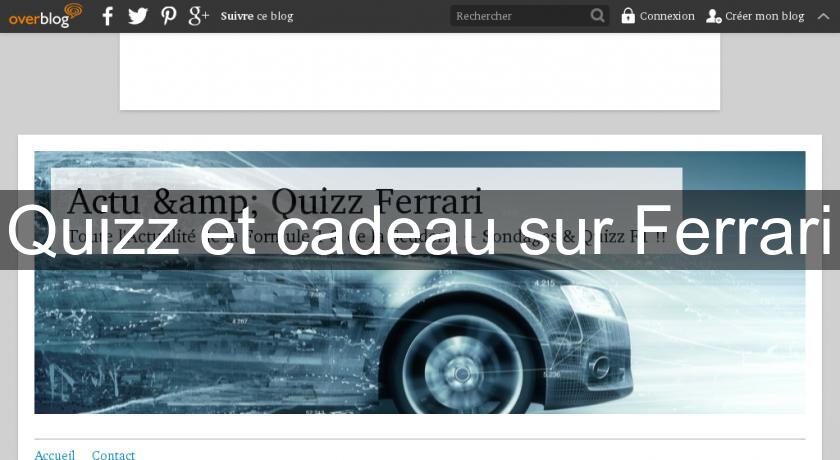Share the blog on Google Plus
Screen dimensions: 840x460
(x=198, y=16)
